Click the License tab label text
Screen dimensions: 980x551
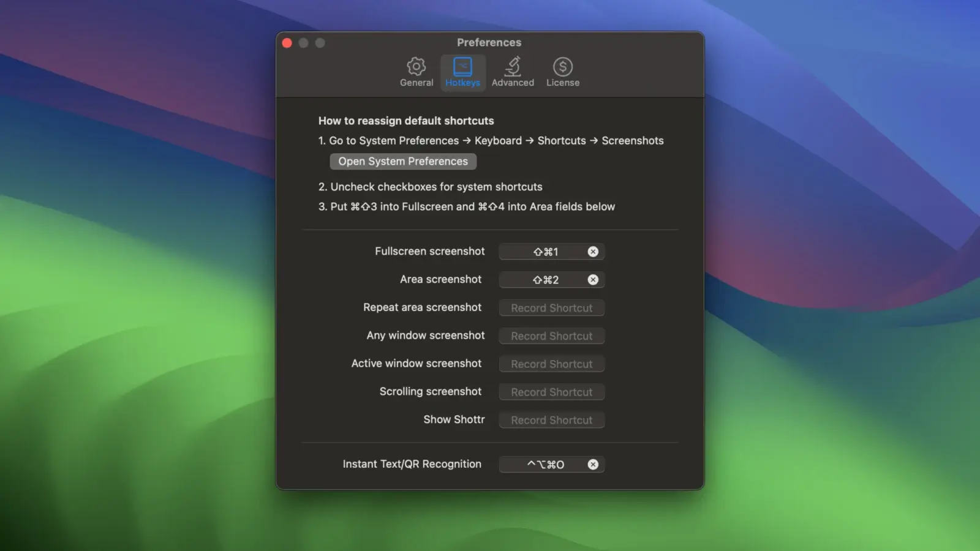coord(562,83)
